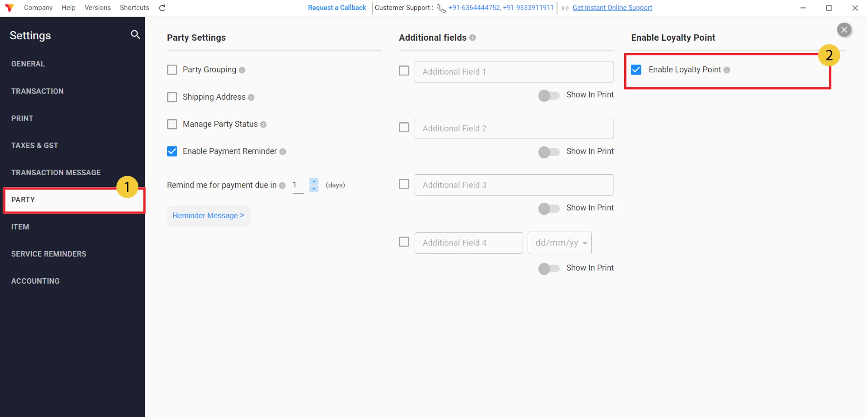Click the phone icon beside the support numbers
Screen dimensions: 868x417
(x=441, y=8)
